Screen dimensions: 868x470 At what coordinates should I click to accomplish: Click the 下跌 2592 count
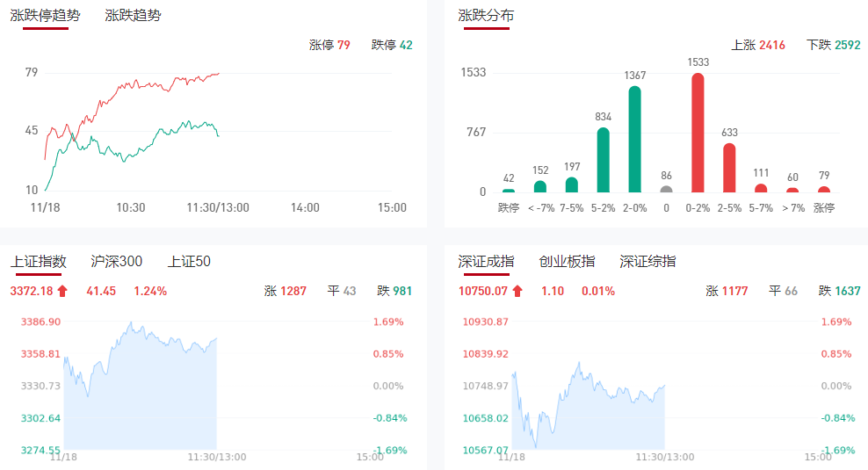834,45
